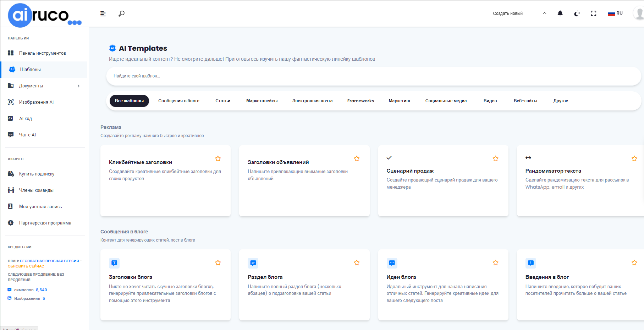Open Изображения AI in the sidebar
Screen dimensions: 644x330
coord(36,102)
